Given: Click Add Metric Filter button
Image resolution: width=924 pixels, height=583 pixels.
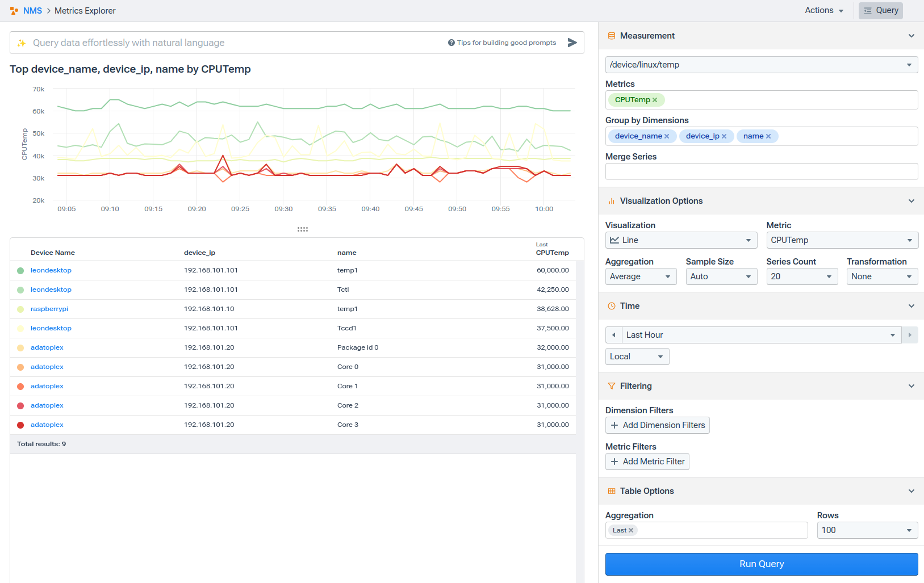Looking at the screenshot, I should click(x=647, y=462).
